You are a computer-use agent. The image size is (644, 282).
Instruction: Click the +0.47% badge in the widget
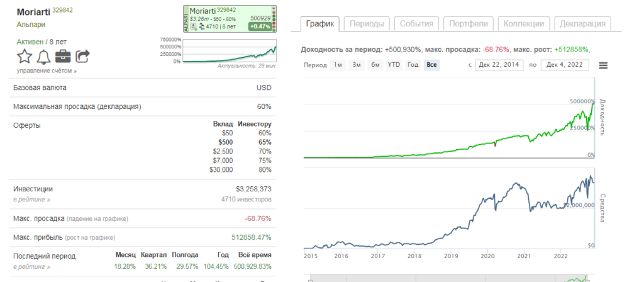pos(260,26)
